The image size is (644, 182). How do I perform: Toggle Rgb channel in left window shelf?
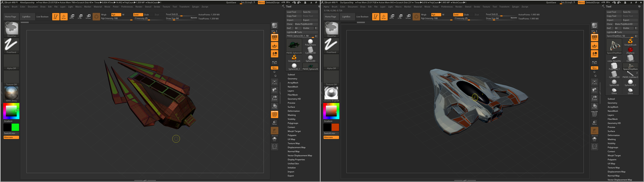tap(116, 15)
